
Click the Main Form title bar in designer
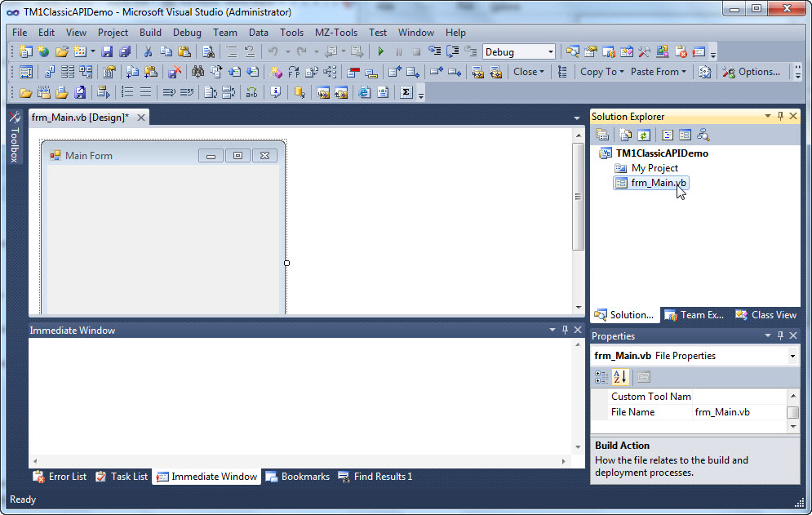coord(164,155)
